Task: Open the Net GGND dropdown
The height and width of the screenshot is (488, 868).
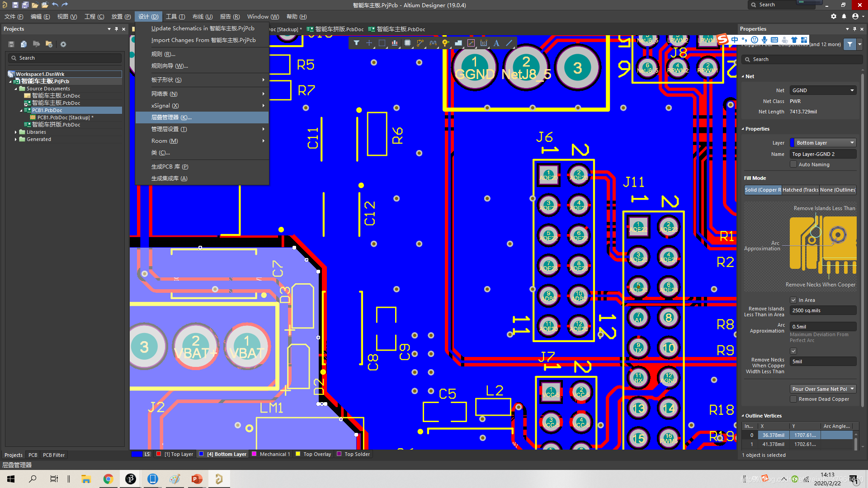Action: (x=823, y=90)
